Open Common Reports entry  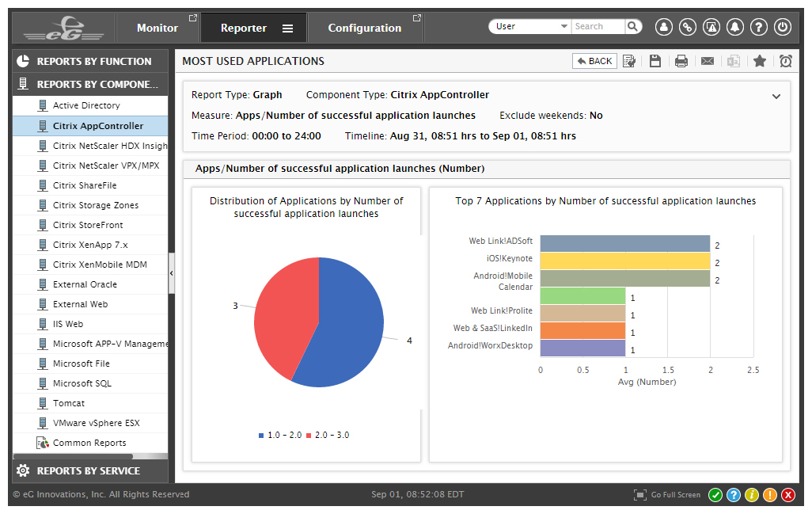(90, 443)
